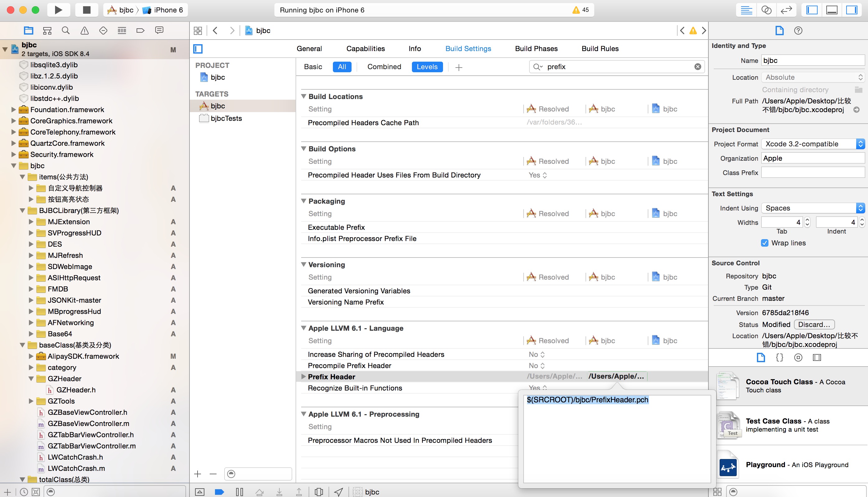This screenshot has width=868, height=497.
Task: Open GZHeader.h file
Action: click(76, 390)
